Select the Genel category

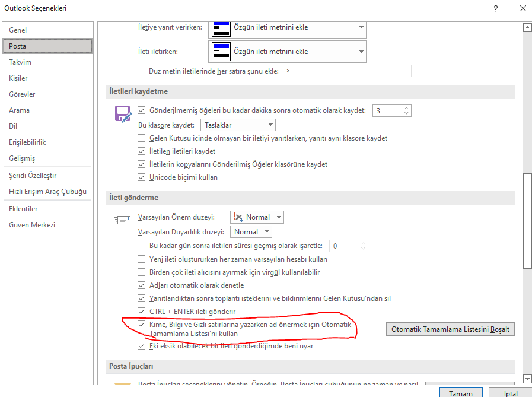tap(47, 30)
